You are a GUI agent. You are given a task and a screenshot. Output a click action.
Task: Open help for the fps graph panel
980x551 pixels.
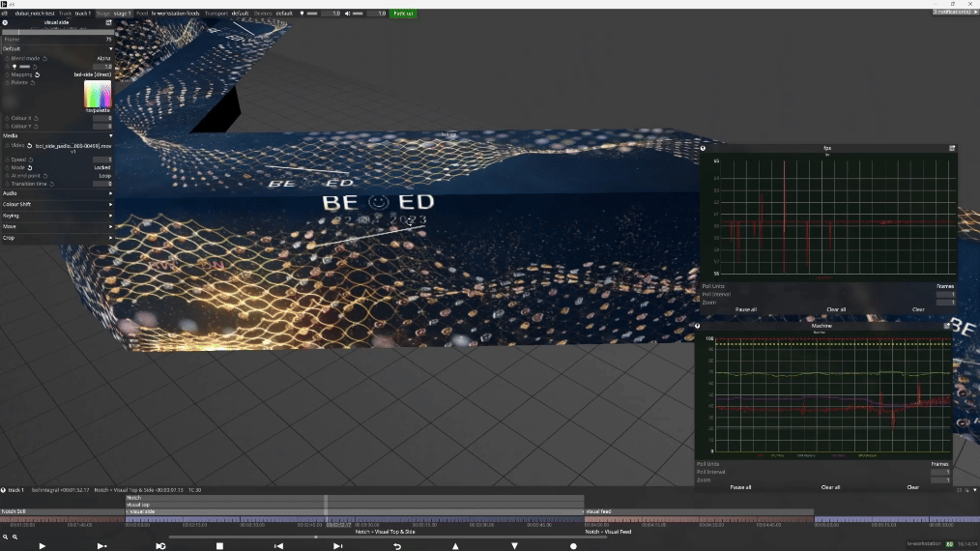coord(703,148)
